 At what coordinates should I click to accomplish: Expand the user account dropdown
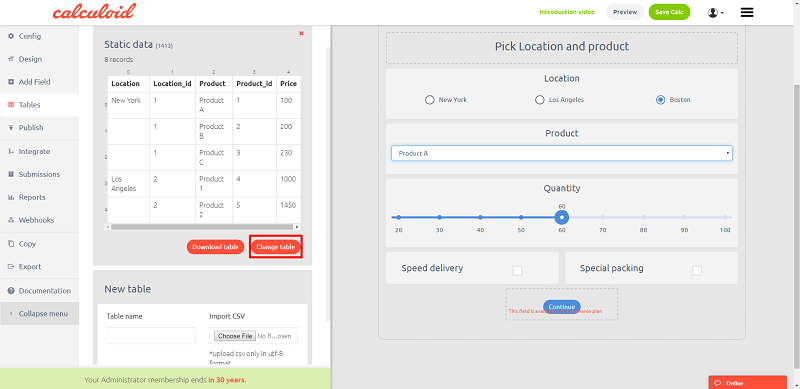(x=716, y=13)
